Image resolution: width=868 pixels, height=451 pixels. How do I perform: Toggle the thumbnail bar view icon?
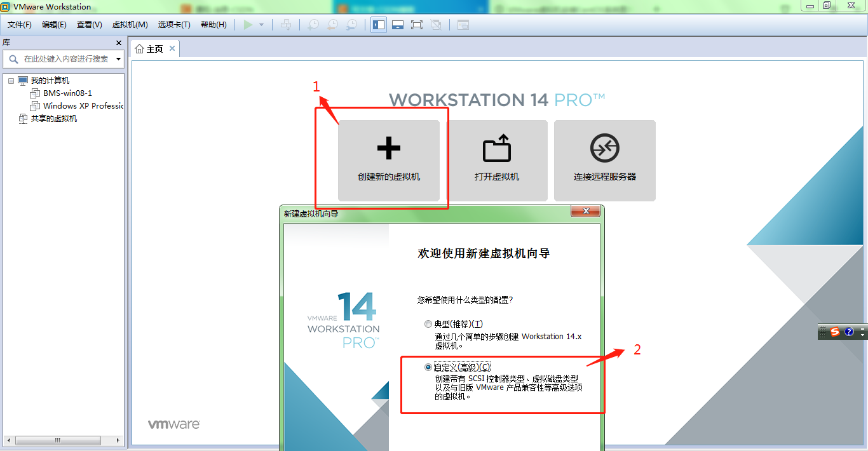pyautogui.click(x=398, y=25)
